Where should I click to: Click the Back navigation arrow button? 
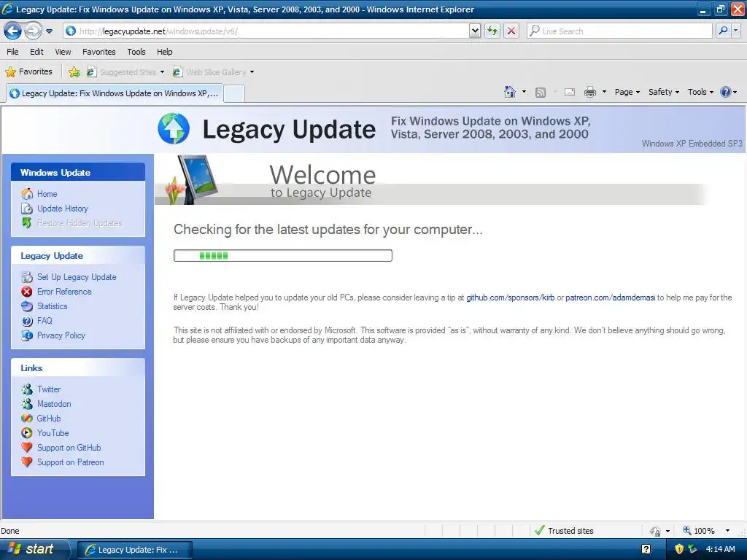13,31
